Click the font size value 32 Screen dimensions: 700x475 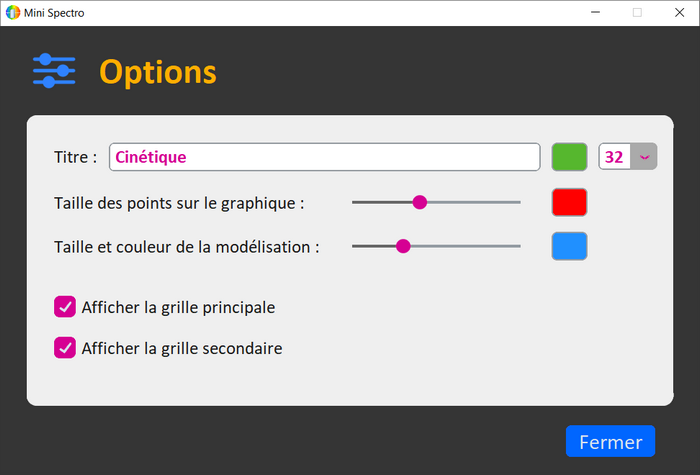tap(614, 157)
